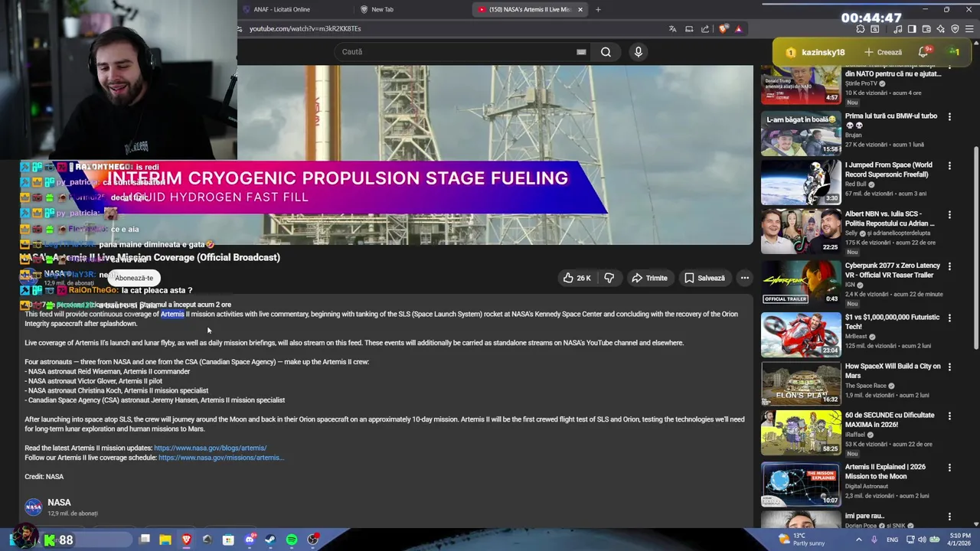Open the Brave Shields lion icon
This screenshot has height=551, width=980.
click(x=724, y=29)
